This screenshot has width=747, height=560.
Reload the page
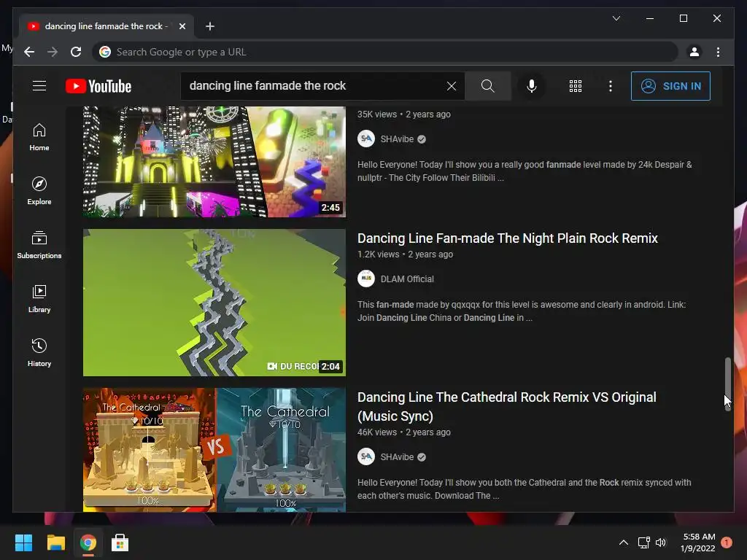76,52
